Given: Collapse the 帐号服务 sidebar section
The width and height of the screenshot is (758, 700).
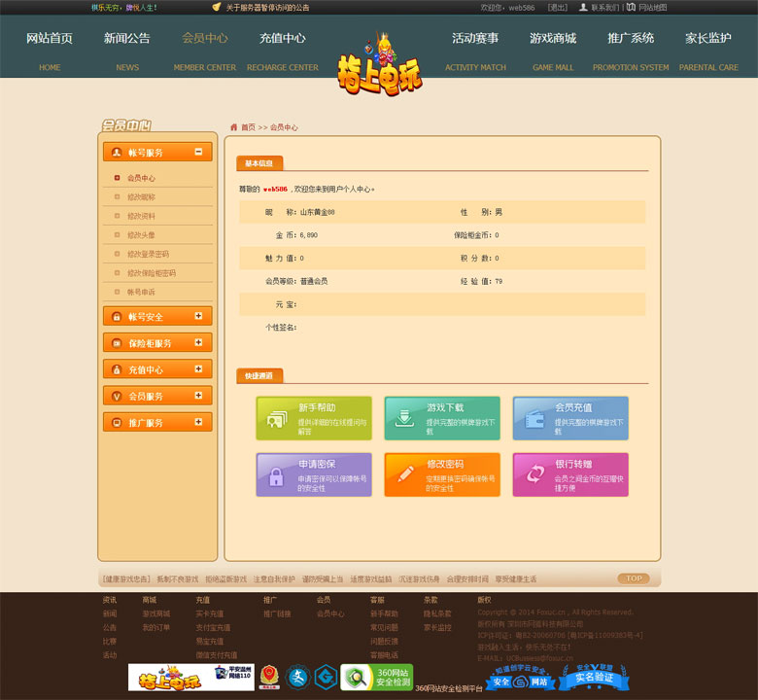Looking at the screenshot, I should point(198,152).
